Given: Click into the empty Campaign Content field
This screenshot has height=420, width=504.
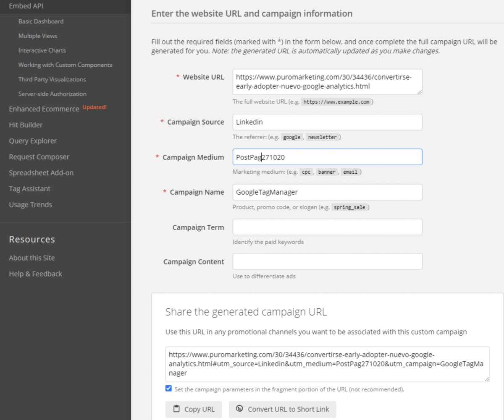Looking at the screenshot, I should pos(328,261).
